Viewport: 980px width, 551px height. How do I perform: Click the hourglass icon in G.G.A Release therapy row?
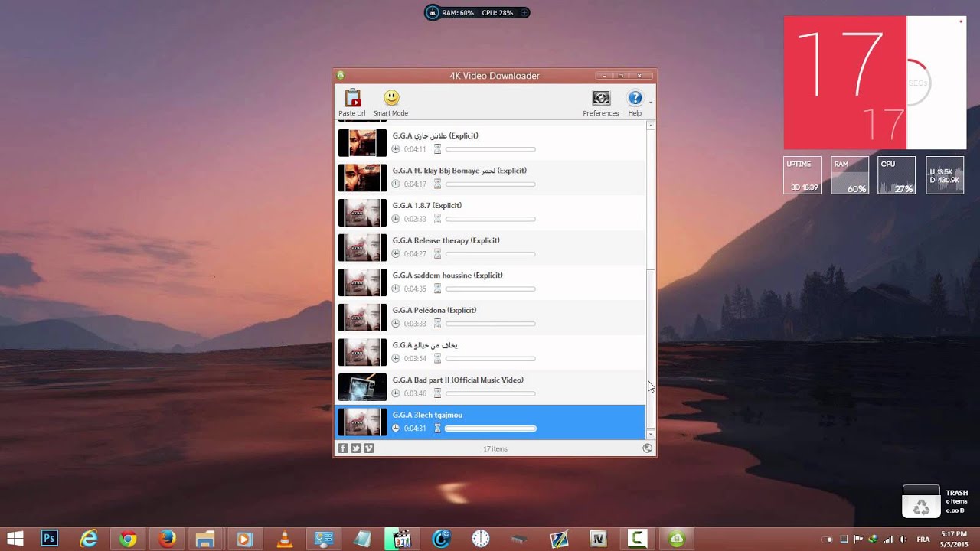(438, 254)
